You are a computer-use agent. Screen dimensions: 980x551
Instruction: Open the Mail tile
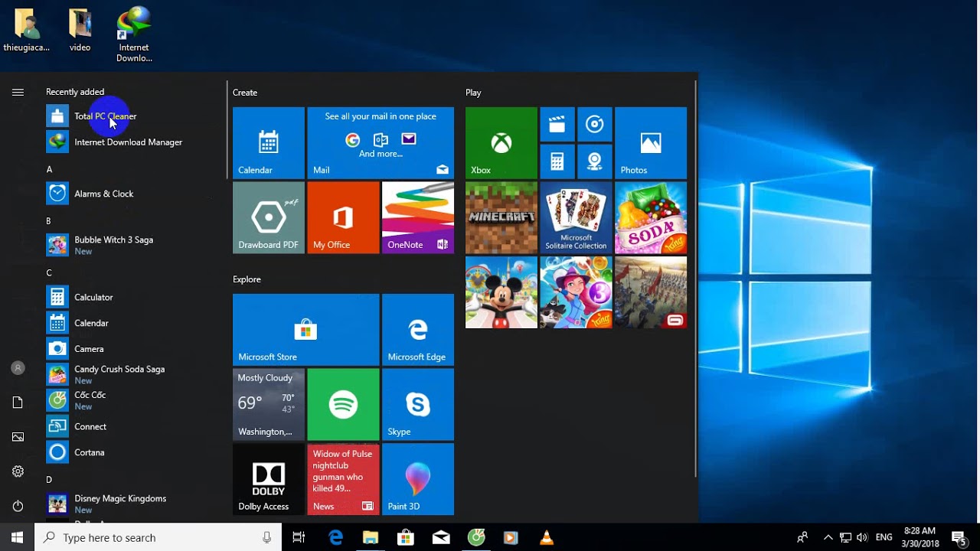pos(381,143)
